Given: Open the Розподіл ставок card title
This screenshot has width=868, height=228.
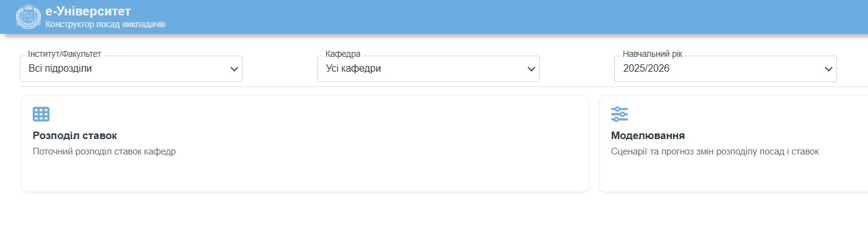Looking at the screenshot, I should [x=75, y=136].
